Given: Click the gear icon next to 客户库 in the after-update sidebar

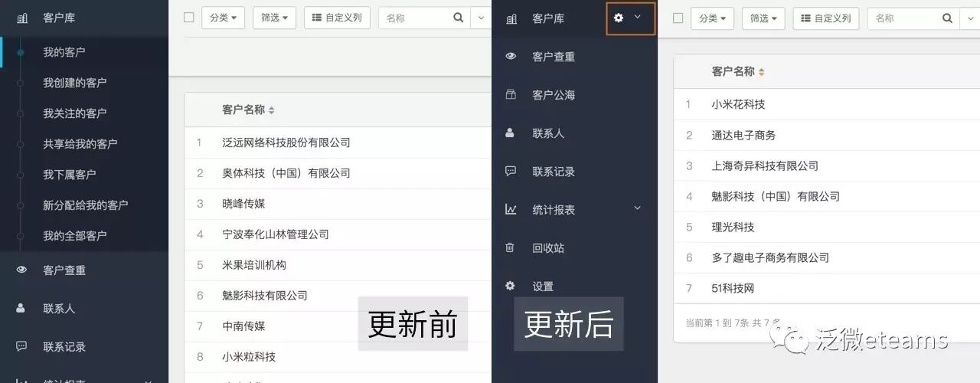Looking at the screenshot, I should pos(619,18).
